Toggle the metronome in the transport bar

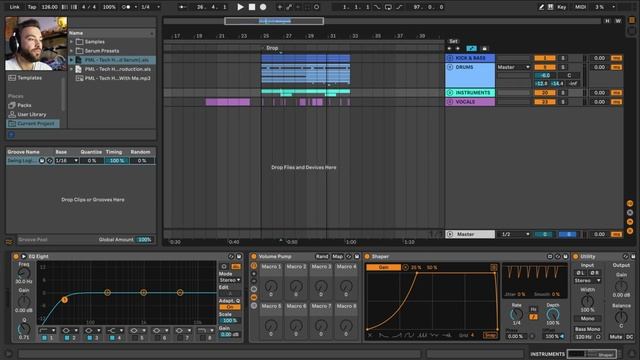[x=127, y=7]
